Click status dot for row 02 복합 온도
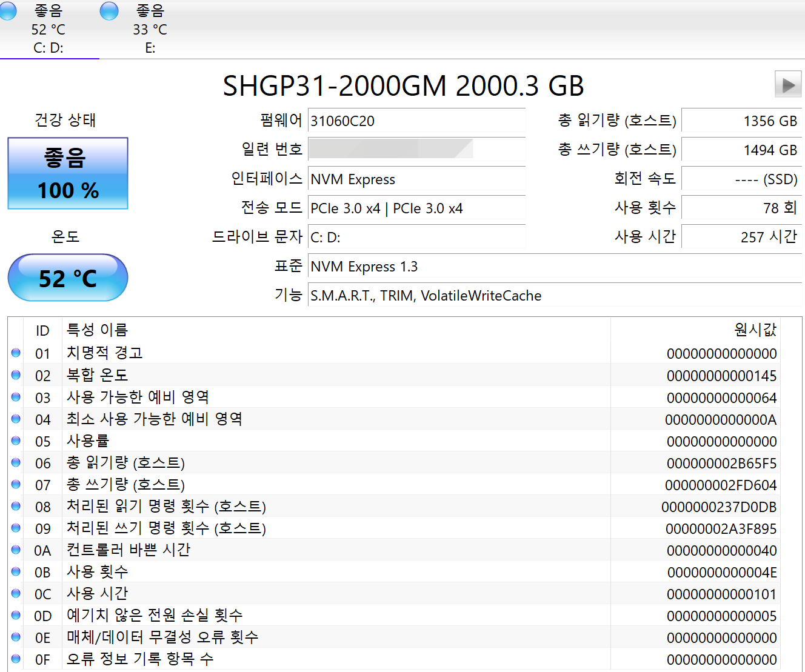 click(x=16, y=374)
